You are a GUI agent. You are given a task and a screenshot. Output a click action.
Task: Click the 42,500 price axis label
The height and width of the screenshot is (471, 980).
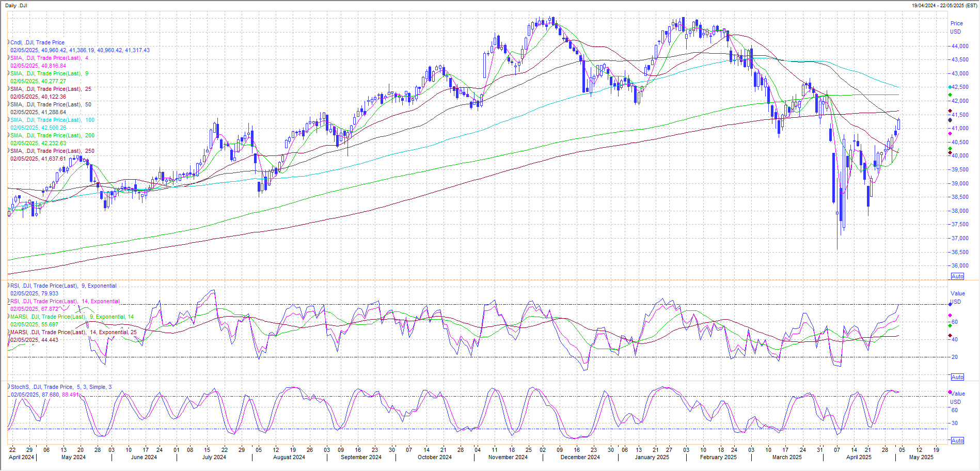coord(960,87)
